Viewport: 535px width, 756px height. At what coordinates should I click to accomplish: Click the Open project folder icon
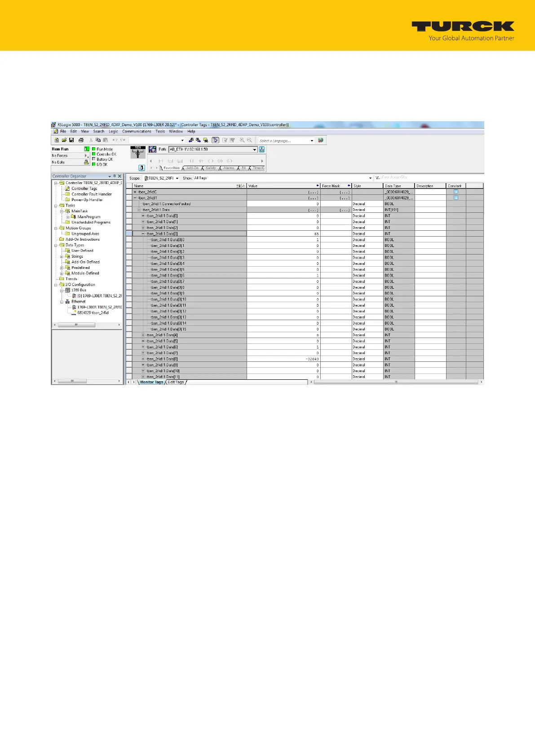[x=64, y=140]
